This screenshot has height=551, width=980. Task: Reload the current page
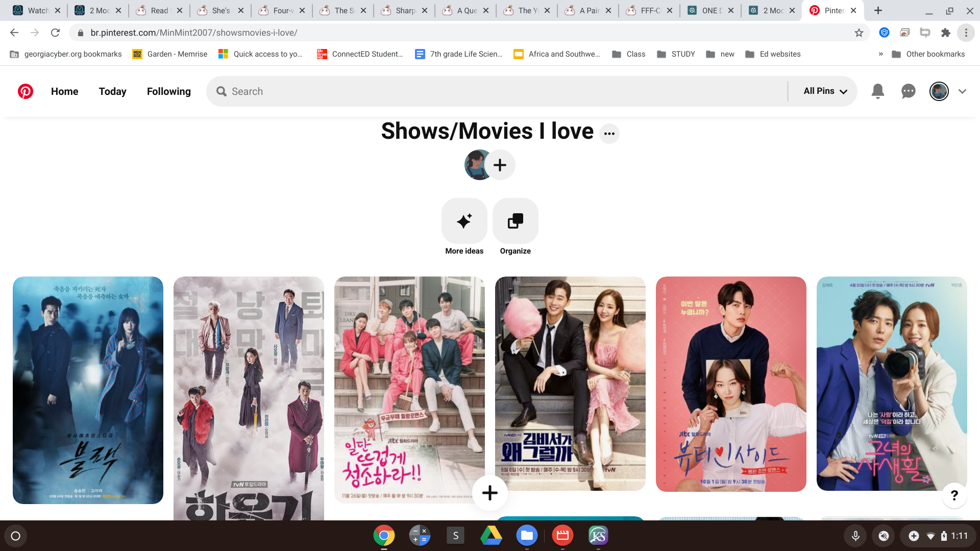[55, 33]
